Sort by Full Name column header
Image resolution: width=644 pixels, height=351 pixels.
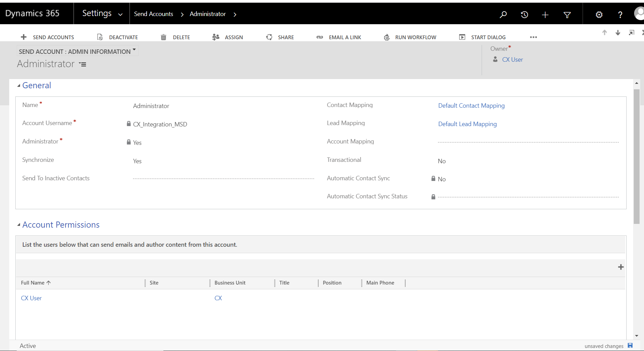pos(36,283)
